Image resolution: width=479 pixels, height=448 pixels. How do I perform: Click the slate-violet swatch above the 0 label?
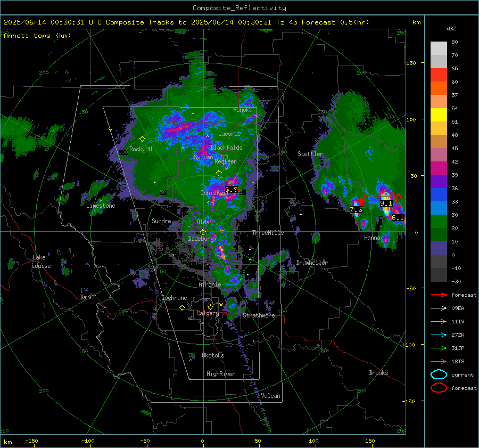tap(439, 248)
